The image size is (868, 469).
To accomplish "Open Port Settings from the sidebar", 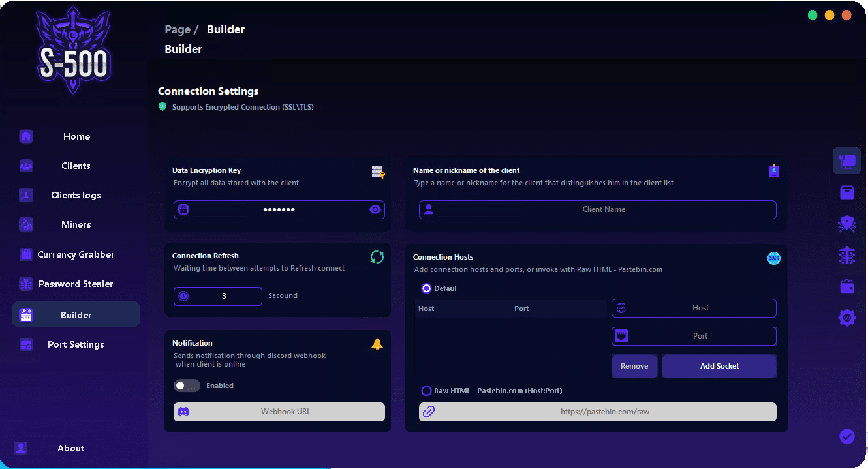I will (76, 344).
